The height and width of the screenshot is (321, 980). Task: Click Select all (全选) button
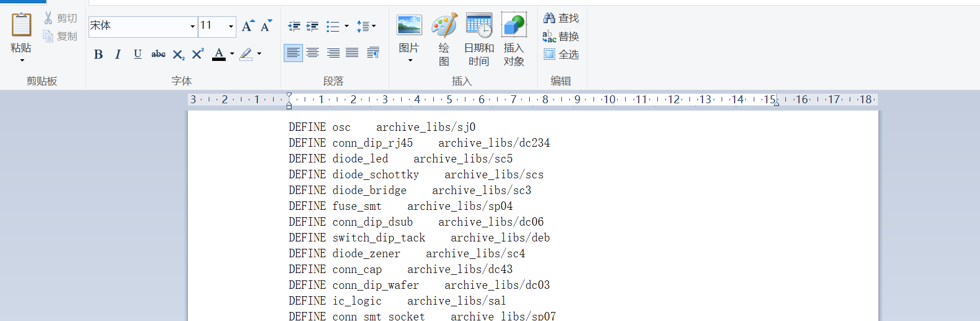point(561,54)
